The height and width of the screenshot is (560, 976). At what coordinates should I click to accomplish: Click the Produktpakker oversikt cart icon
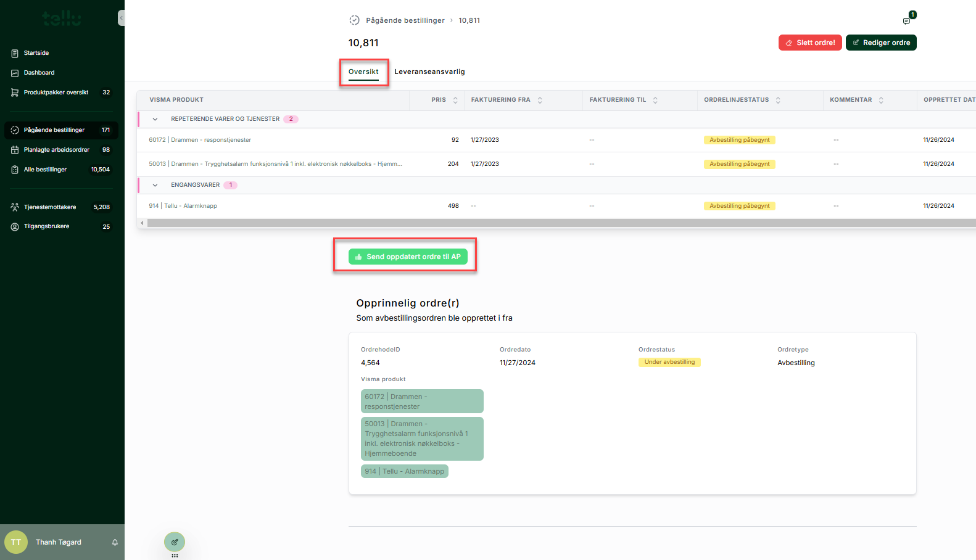(15, 93)
